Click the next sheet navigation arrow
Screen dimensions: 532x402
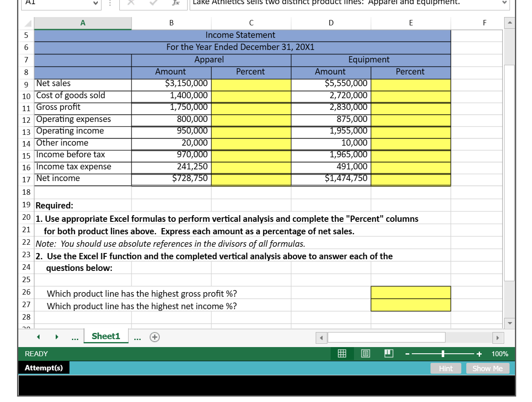[x=57, y=337]
